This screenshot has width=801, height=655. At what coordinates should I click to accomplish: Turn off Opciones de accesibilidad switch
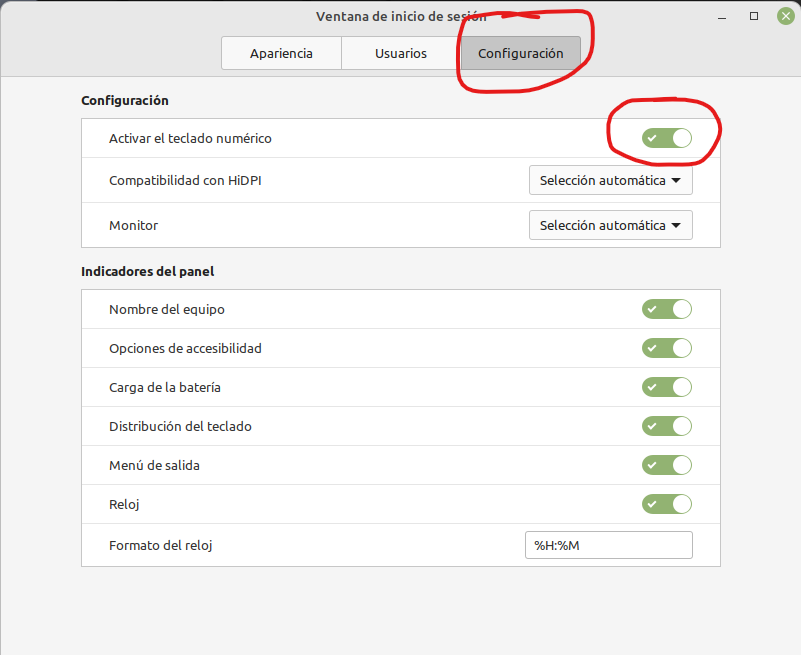667,348
